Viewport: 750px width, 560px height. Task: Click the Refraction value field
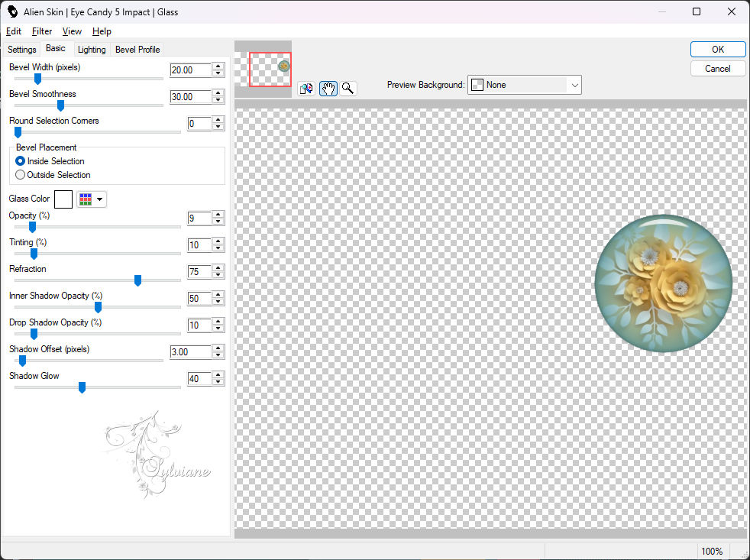pos(199,272)
